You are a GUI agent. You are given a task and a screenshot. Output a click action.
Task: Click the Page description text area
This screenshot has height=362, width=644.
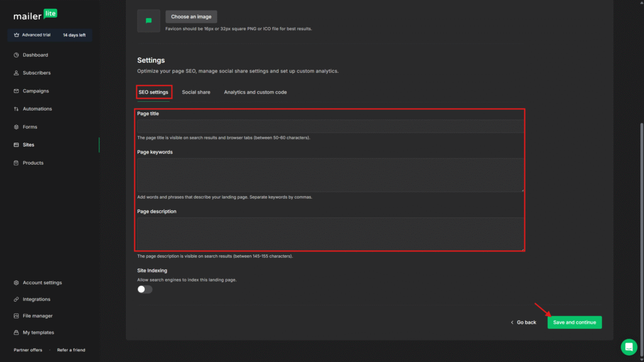[330, 234]
